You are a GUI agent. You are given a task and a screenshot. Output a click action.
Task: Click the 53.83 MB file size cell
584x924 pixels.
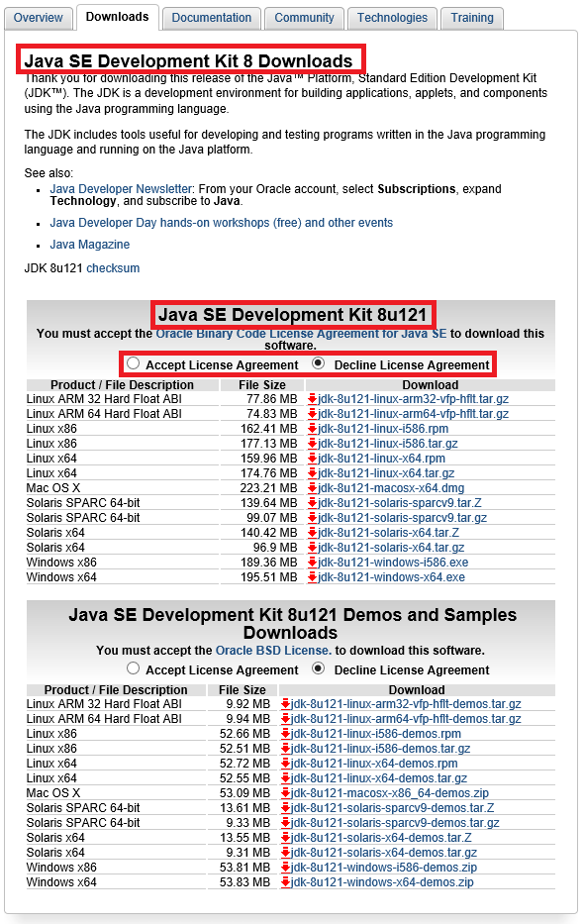point(244,882)
